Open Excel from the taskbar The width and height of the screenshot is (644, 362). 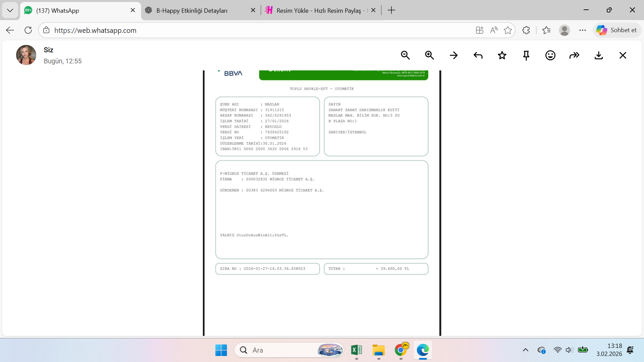coord(357,350)
